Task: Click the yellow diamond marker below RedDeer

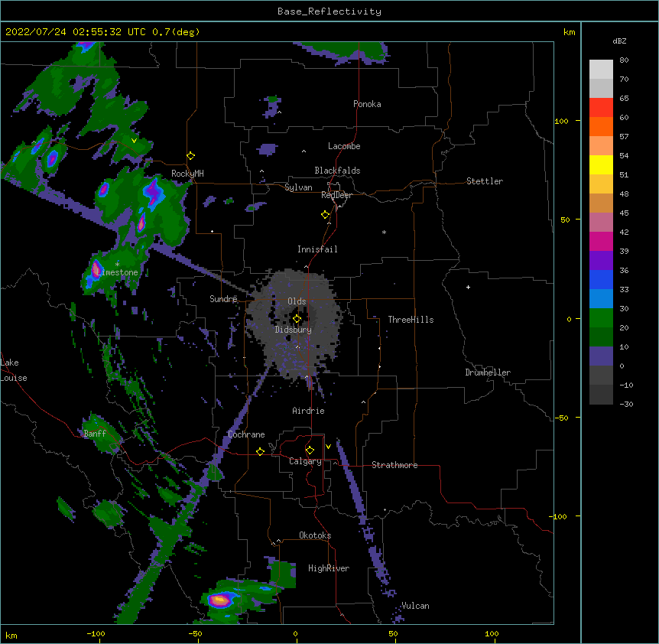Action: click(x=326, y=215)
